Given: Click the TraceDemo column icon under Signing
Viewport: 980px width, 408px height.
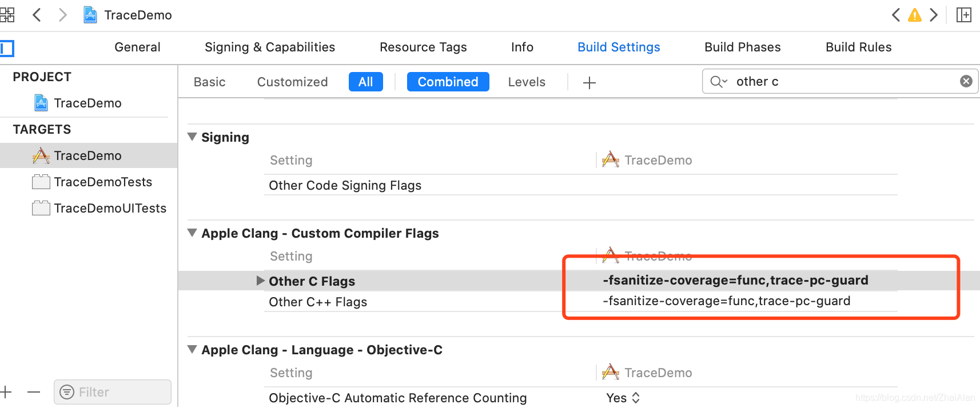Looking at the screenshot, I should (x=611, y=160).
